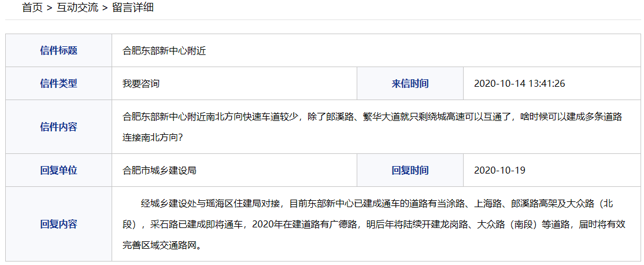Click the 回复单位 label cell
The width and height of the screenshot is (644, 265).
click(x=59, y=170)
